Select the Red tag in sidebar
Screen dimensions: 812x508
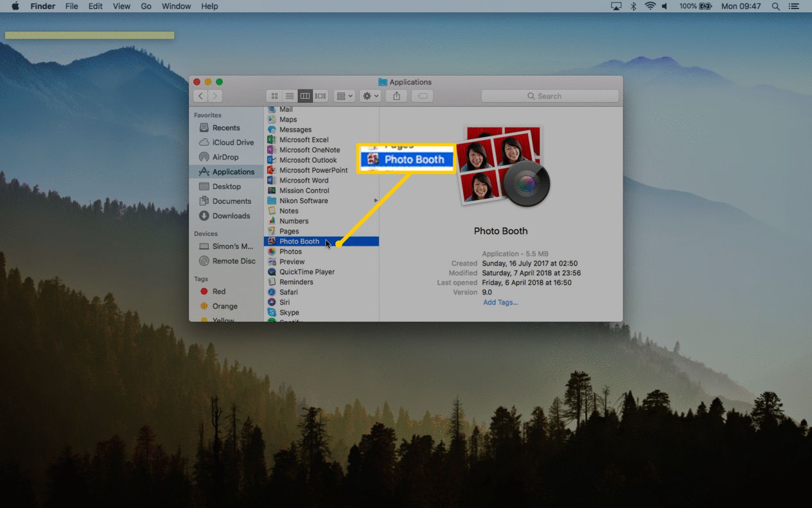218,291
